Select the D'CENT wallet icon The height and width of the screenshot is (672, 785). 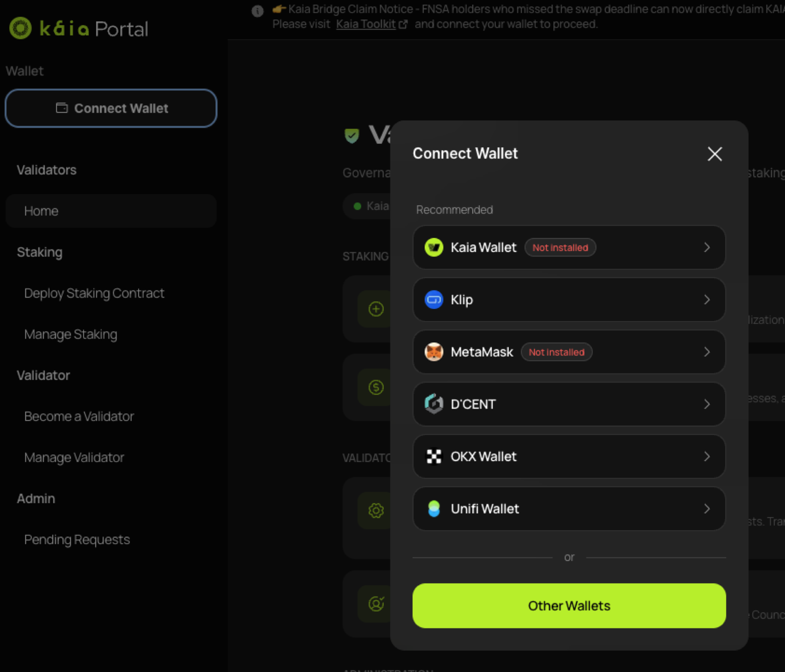[x=433, y=404]
